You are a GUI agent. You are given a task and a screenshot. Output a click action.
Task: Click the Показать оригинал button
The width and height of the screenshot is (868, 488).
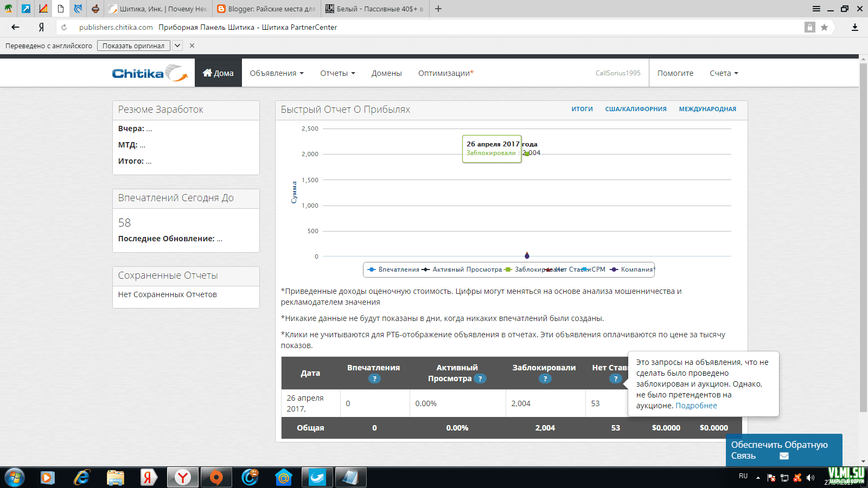(x=133, y=46)
